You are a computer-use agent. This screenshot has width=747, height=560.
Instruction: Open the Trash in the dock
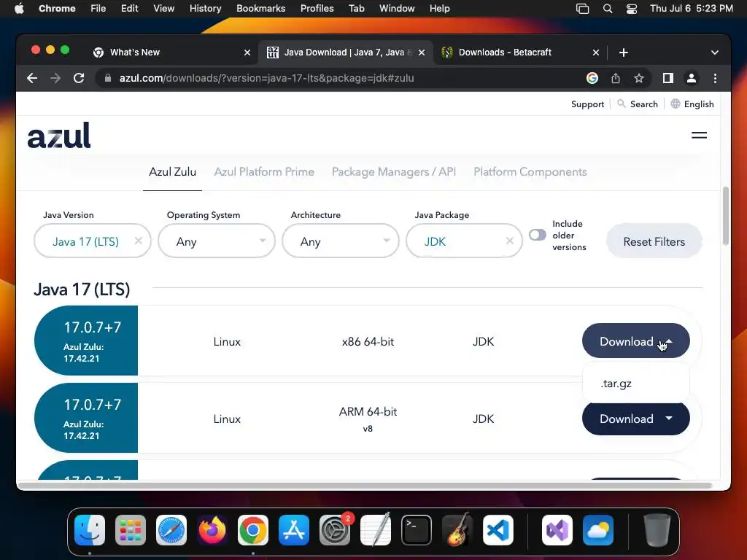657,530
